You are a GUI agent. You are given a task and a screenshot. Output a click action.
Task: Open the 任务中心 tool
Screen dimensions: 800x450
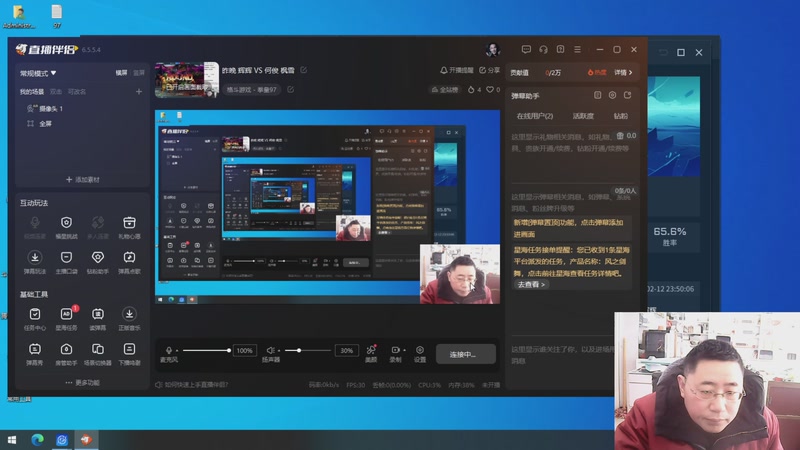coord(35,318)
